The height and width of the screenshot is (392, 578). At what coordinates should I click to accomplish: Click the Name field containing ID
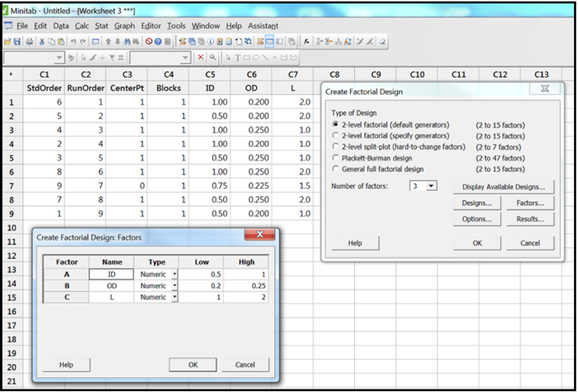point(111,275)
